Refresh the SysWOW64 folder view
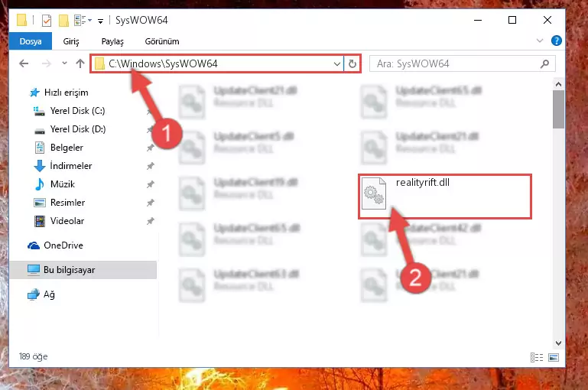The width and height of the screenshot is (588, 390). (x=352, y=64)
